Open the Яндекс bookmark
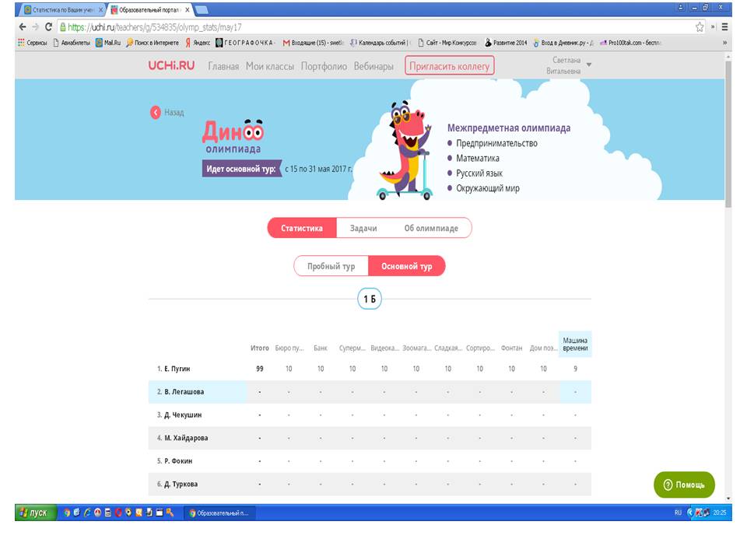The height and width of the screenshot is (560, 747). [198, 42]
